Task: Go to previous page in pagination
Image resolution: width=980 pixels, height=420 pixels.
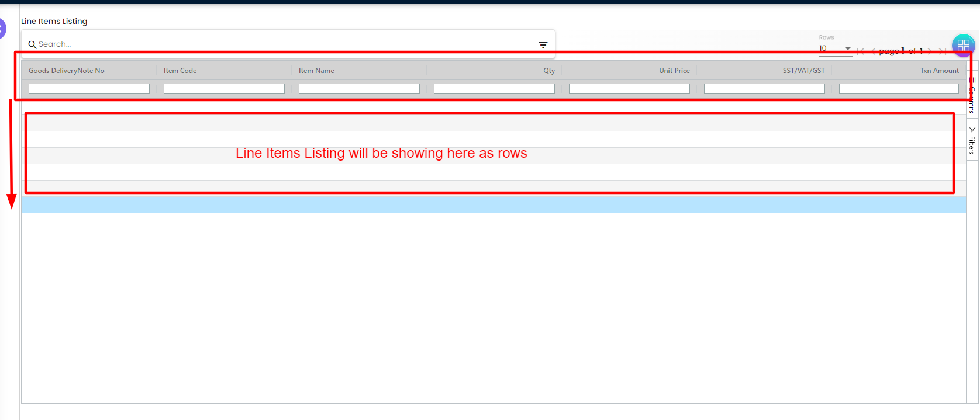Action: (x=874, y=51)
